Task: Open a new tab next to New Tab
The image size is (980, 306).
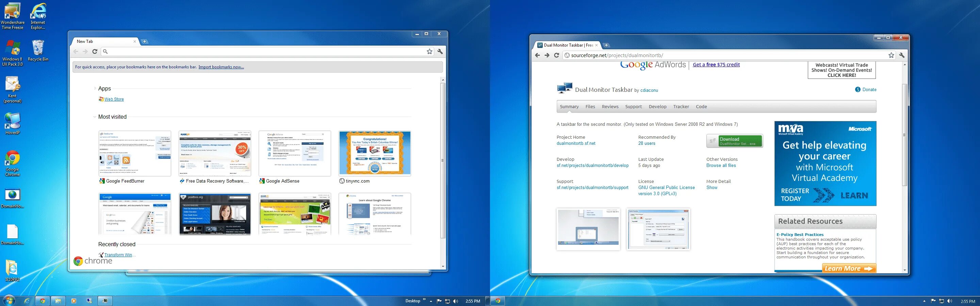Action: 145,41
